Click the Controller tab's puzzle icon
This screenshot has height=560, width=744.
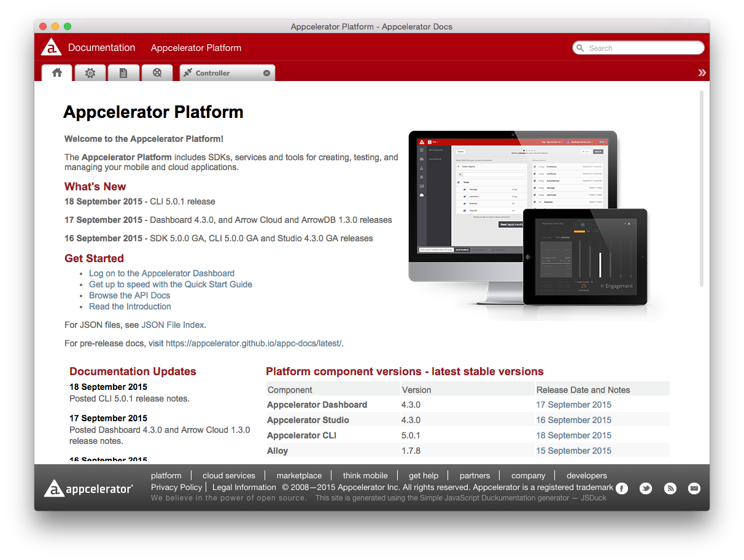[x=188, y=72]
